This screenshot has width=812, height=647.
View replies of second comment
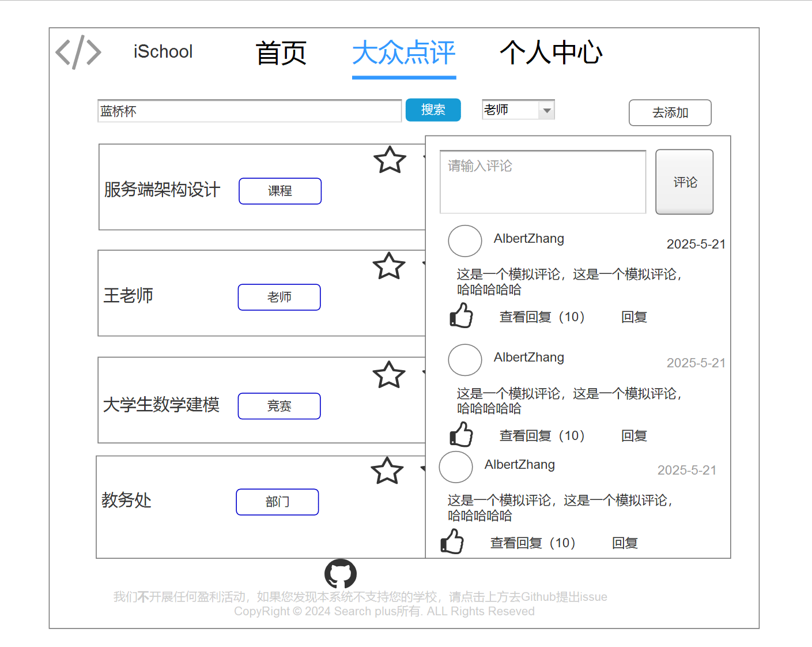(542, 436)
